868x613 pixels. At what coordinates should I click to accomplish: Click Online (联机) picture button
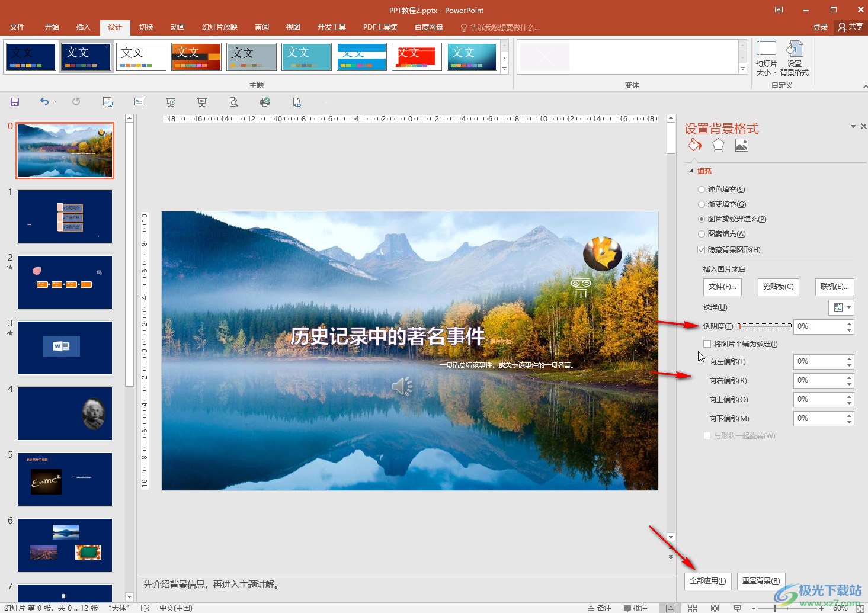pos(834,287)
